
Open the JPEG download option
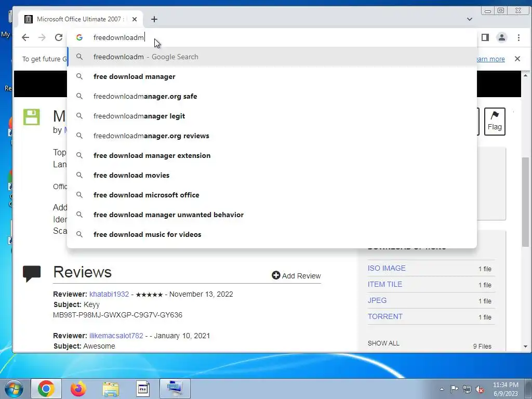[x=377, y=300]
